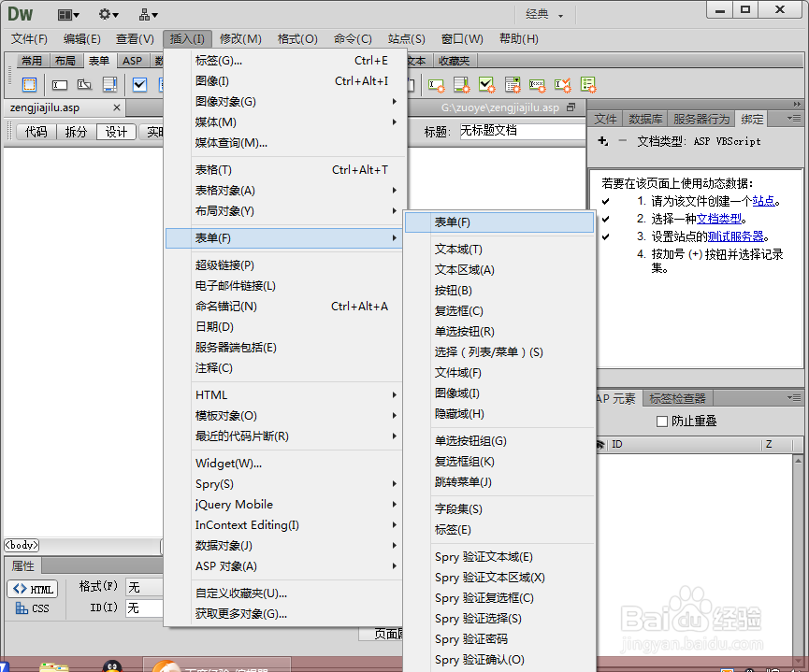
Task: Choose 表单(F) in the submenu
Action: (x=499, y=222)
